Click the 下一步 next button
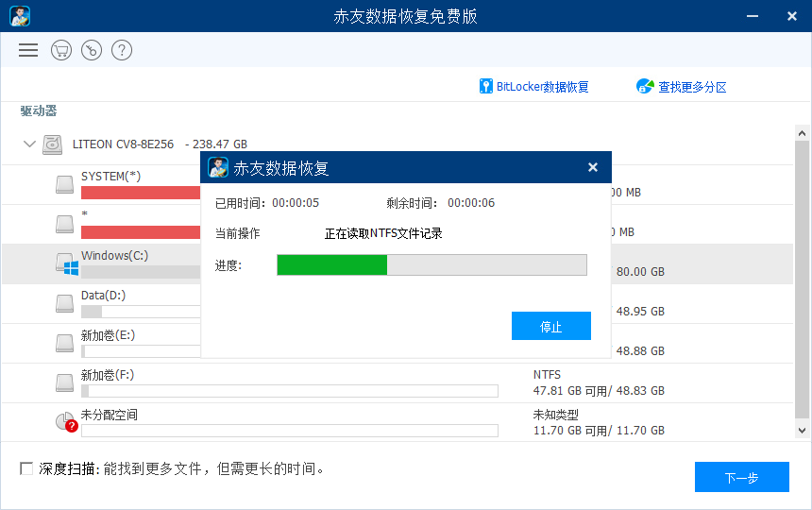Screen dimensions: 812x510 741,477
